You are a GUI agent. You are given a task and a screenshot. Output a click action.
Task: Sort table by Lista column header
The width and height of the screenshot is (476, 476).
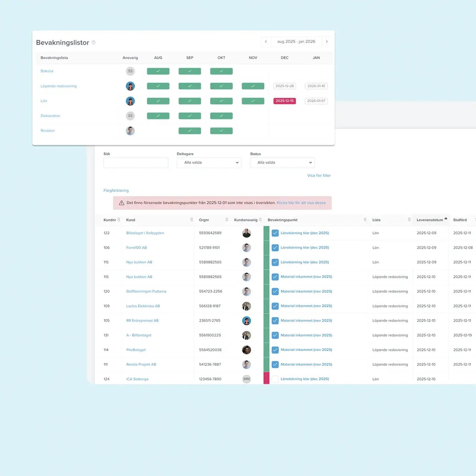376,220
